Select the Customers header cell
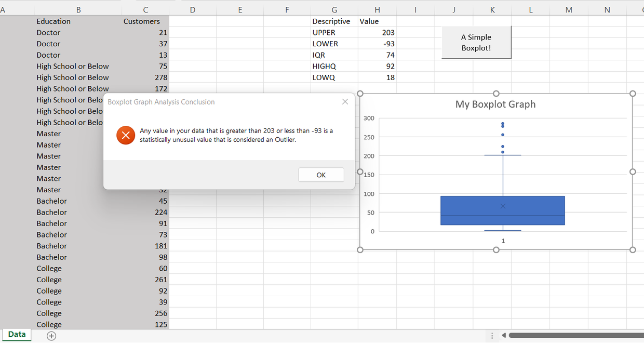The image size is (644, 343). [142, 21]
